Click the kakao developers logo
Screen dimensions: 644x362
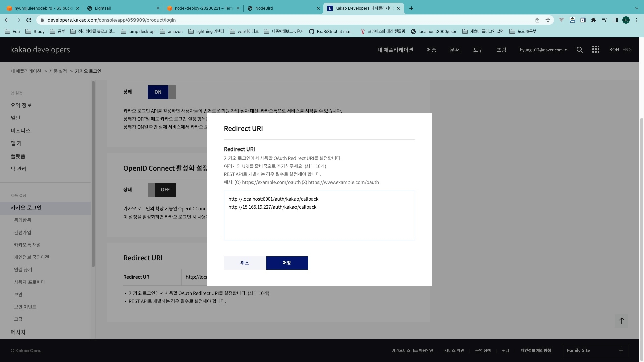tap(40, 50)
